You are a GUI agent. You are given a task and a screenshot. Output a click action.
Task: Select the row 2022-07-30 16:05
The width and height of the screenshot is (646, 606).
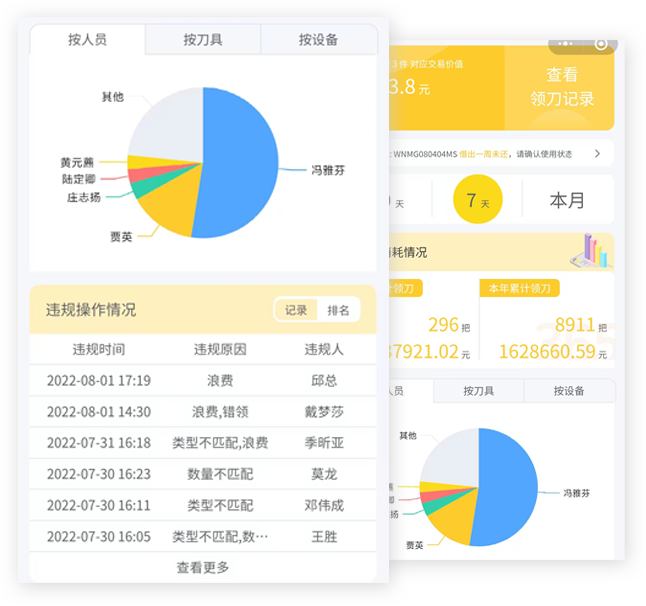pyautogui.click(x=203, y=537)
